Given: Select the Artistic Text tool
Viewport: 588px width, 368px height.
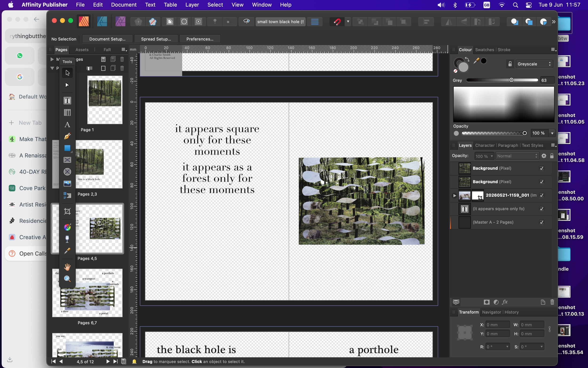Looking at the screenshot, I should point(67,125).
